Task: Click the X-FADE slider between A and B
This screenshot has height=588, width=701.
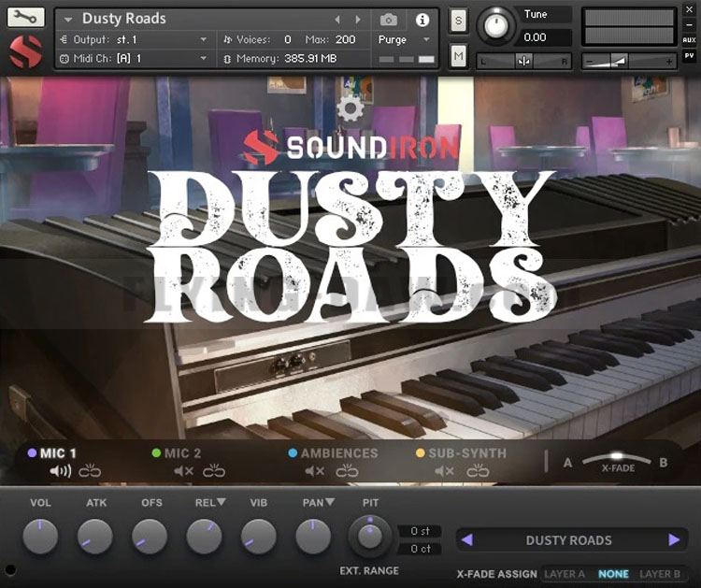Action: point(617,458)
